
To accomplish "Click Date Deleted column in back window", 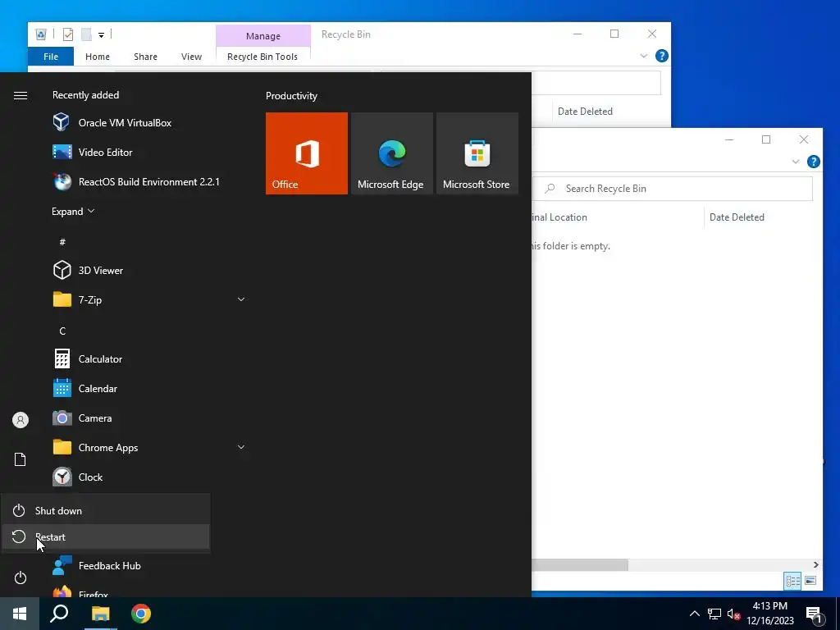I will 584,112.
